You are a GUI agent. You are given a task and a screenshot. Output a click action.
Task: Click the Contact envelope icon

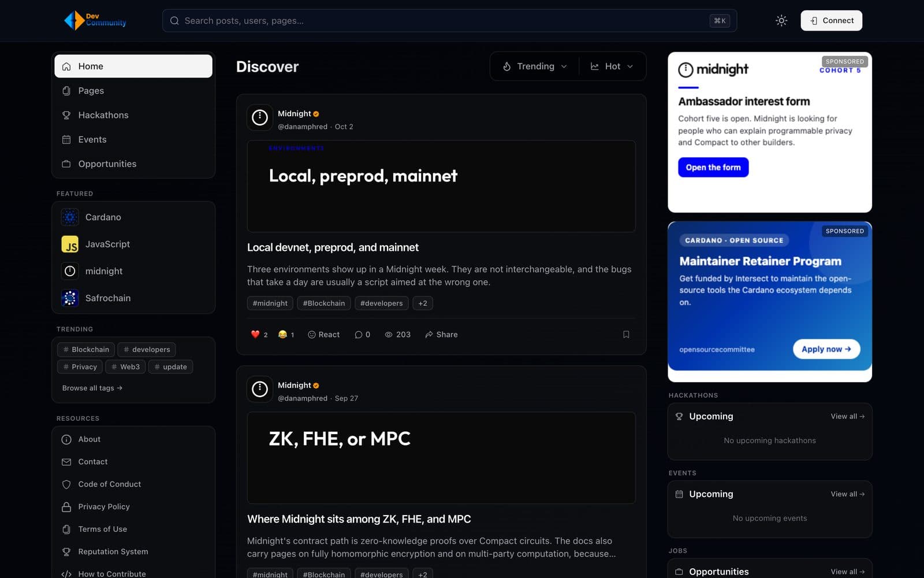pyautogui.click(x=66, y=462)
